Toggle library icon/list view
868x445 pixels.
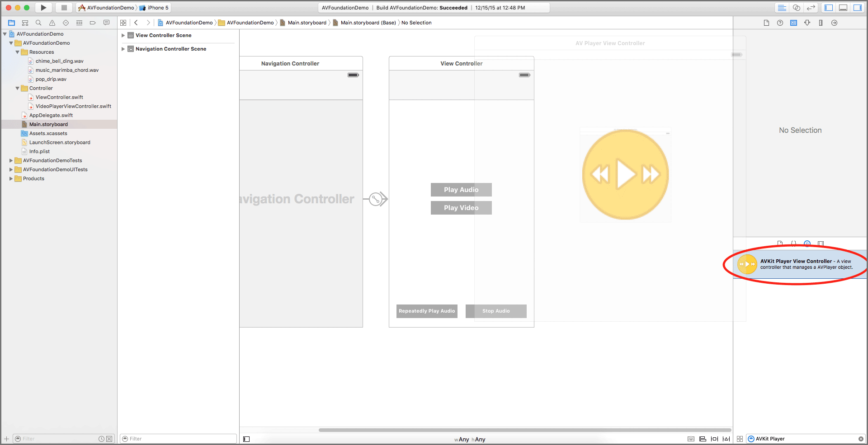[x=740, y=439]
